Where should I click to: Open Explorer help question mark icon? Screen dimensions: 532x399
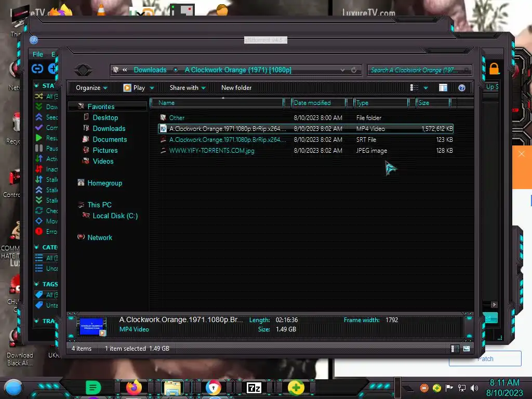pos(461,88)
